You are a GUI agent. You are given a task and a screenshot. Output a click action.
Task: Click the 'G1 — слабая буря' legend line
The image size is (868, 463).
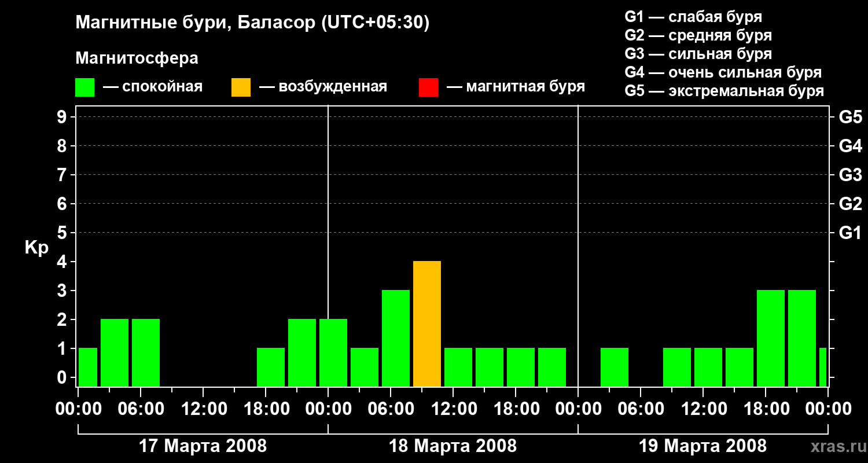point(693,17)
